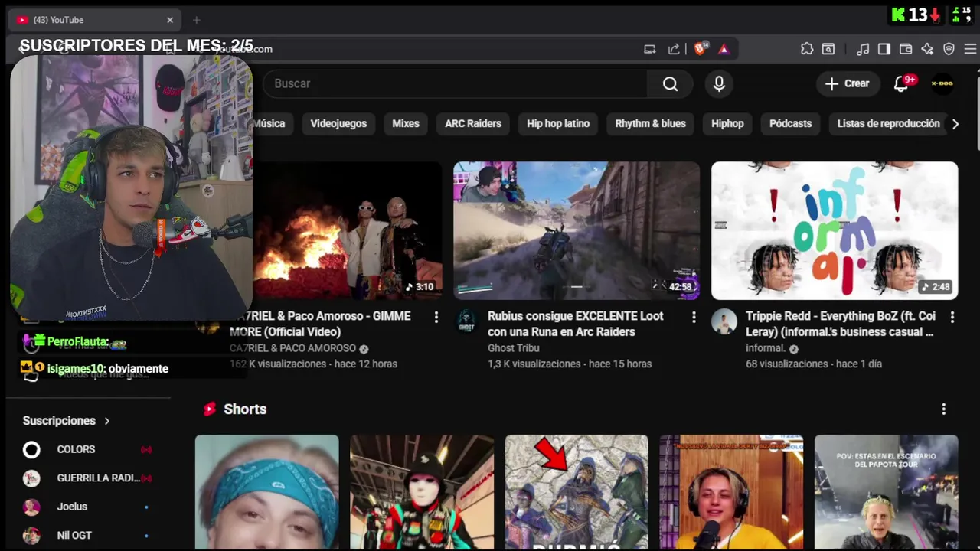The image size is (980, 551).
Task: Open the Shorts section three-dot menu
Action: coord(943,409)
